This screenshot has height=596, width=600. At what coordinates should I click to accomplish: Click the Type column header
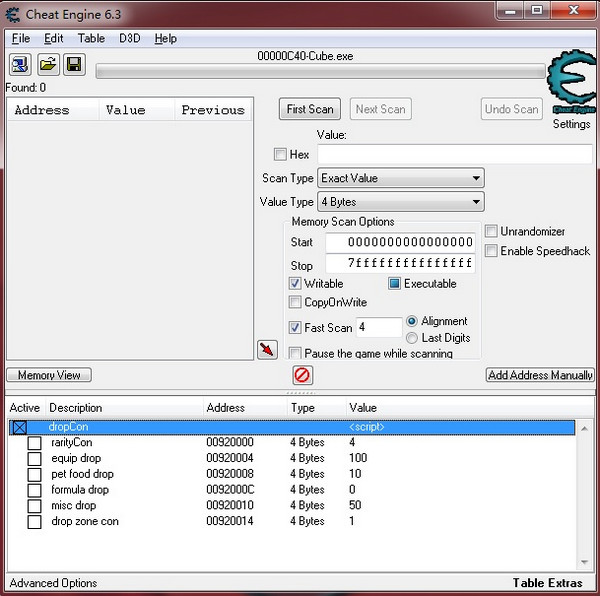click(316, 408)
